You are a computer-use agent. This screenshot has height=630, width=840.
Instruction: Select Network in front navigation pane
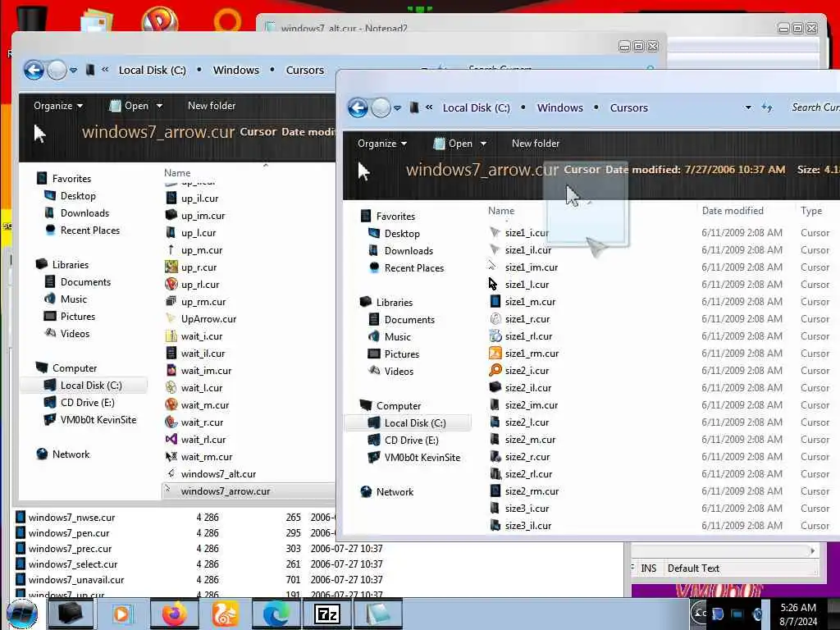pos(387,492)
